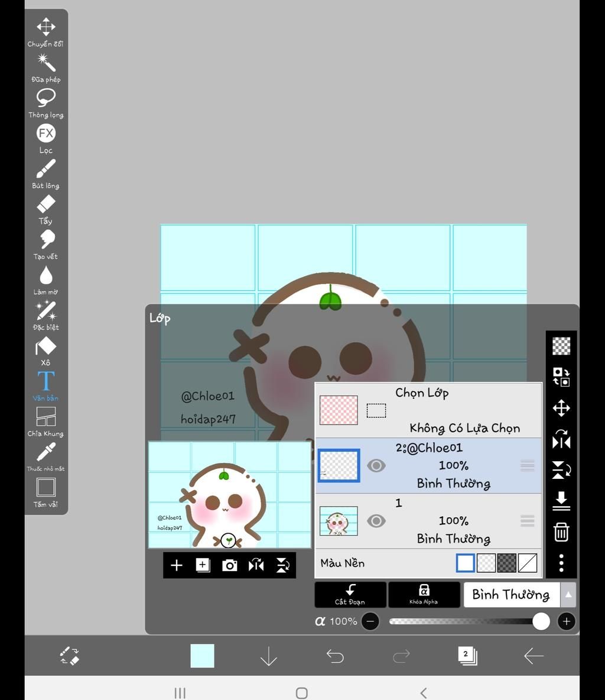605x700 pixels.
Task: Select the Đũa phép magic wand tool
Action: point(45,68)
